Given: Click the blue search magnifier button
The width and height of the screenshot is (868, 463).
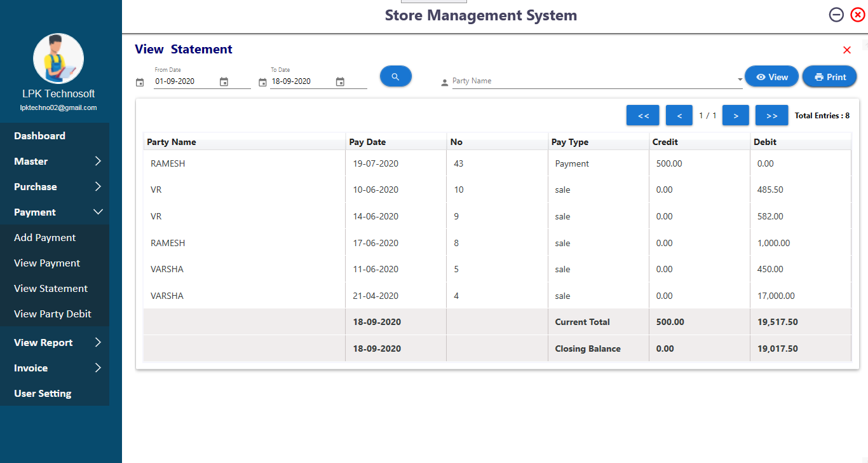Looking at the screenshot, I should click(x=395, y=76).
